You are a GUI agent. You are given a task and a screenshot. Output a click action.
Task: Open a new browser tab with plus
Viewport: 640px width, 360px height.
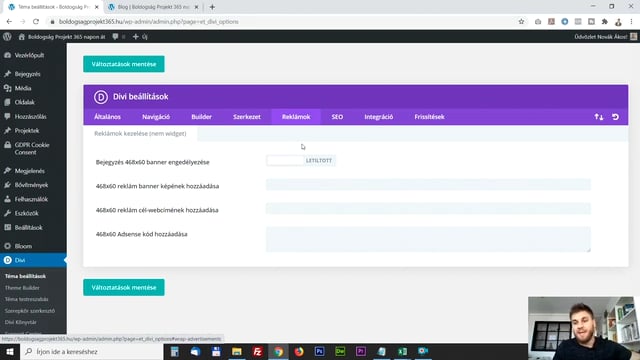212,7
